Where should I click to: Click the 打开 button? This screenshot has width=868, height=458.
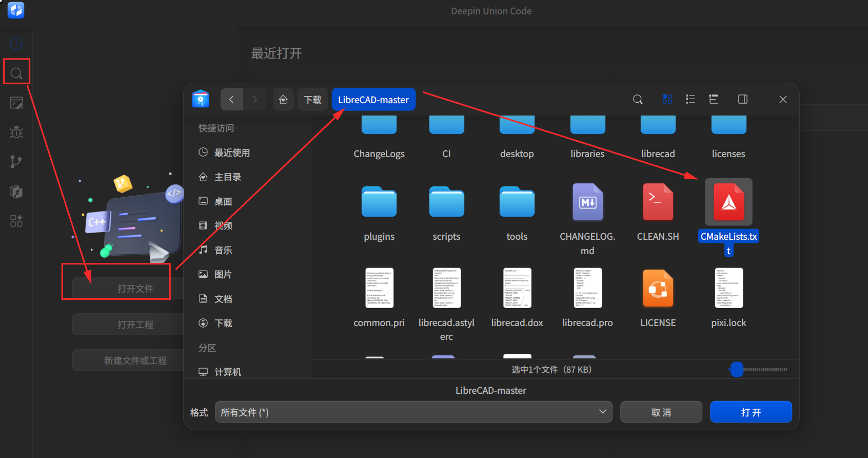click(x=751, y=412)
